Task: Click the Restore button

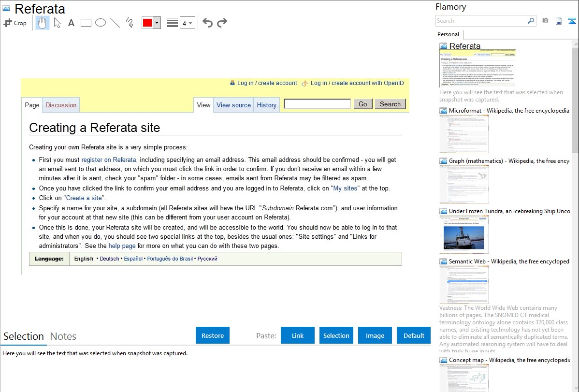Action: pos(213,335)
